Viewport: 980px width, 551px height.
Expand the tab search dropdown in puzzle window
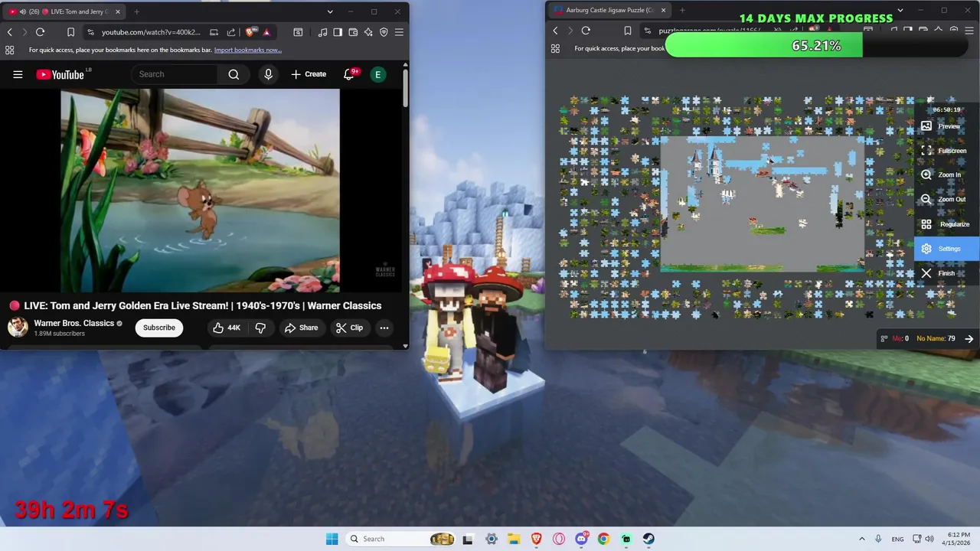(900, 10)
